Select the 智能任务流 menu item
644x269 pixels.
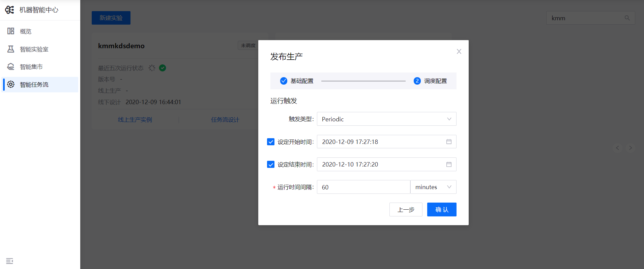40,85
